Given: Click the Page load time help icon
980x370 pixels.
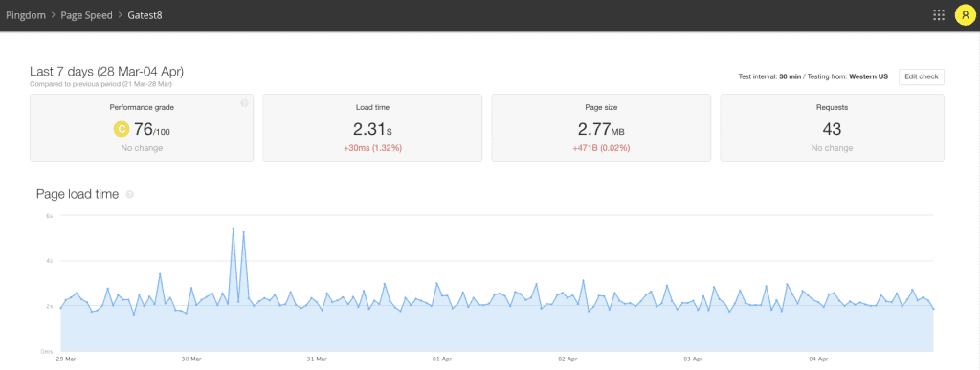Looking at the screenshot, I should [130, 195].
